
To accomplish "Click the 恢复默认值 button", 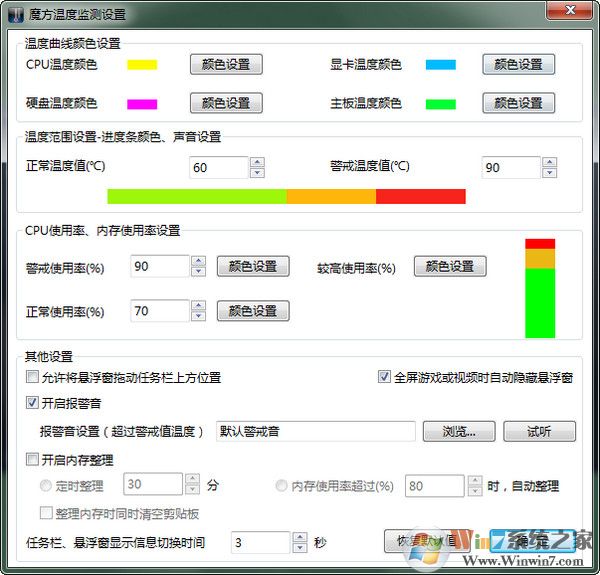I will click(x=427, y=541).
